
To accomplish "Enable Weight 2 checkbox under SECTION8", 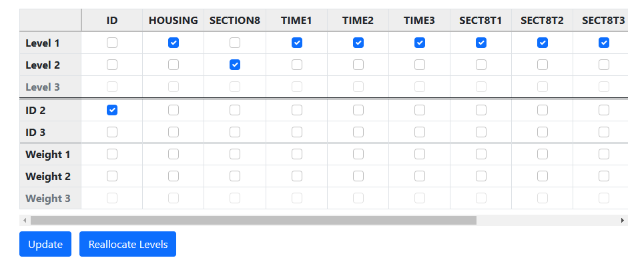I will [235, 176].
